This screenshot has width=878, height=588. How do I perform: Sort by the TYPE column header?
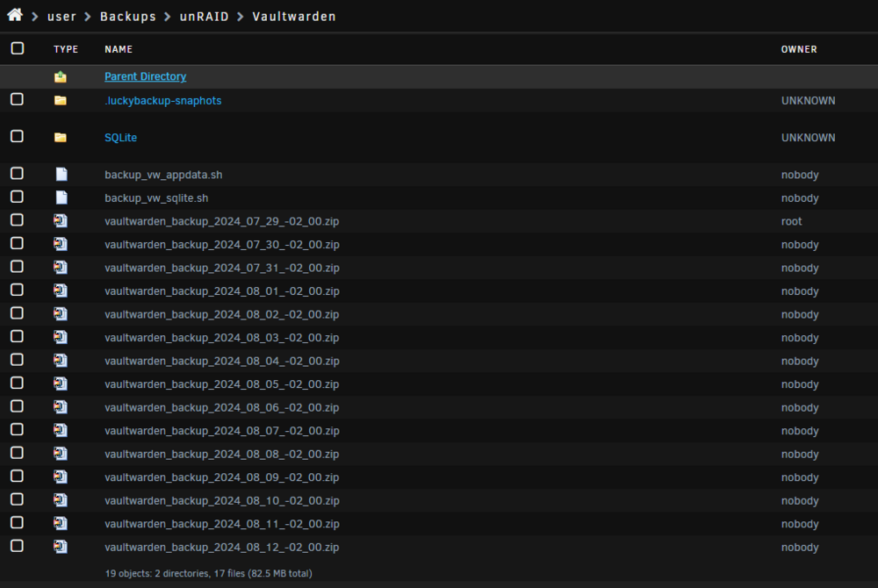66,49
